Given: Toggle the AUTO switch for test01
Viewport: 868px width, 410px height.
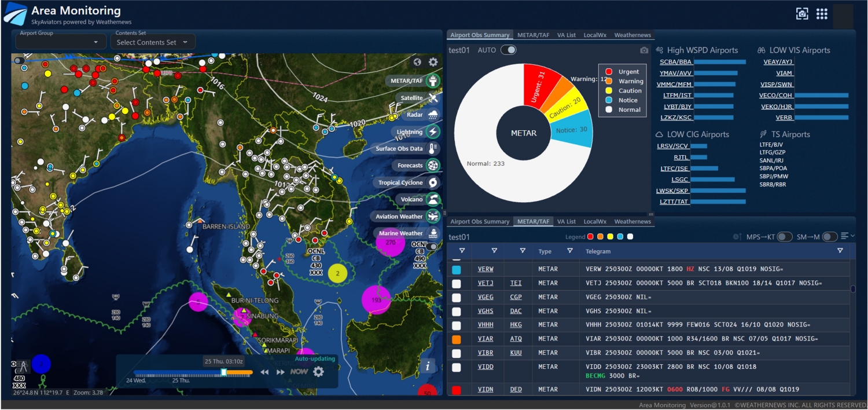Looking at the screenshot, I should tap(508, 50).
